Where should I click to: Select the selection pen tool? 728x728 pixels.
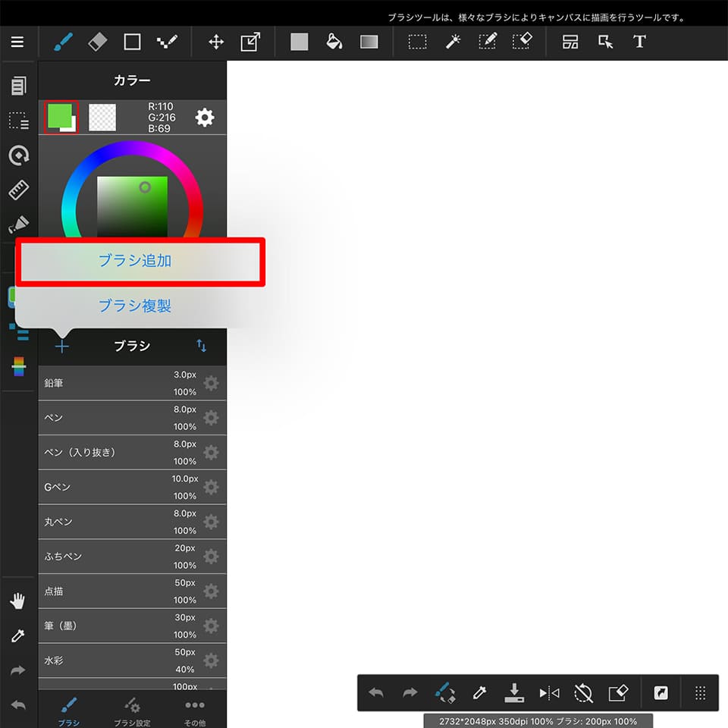pos(488,41)
